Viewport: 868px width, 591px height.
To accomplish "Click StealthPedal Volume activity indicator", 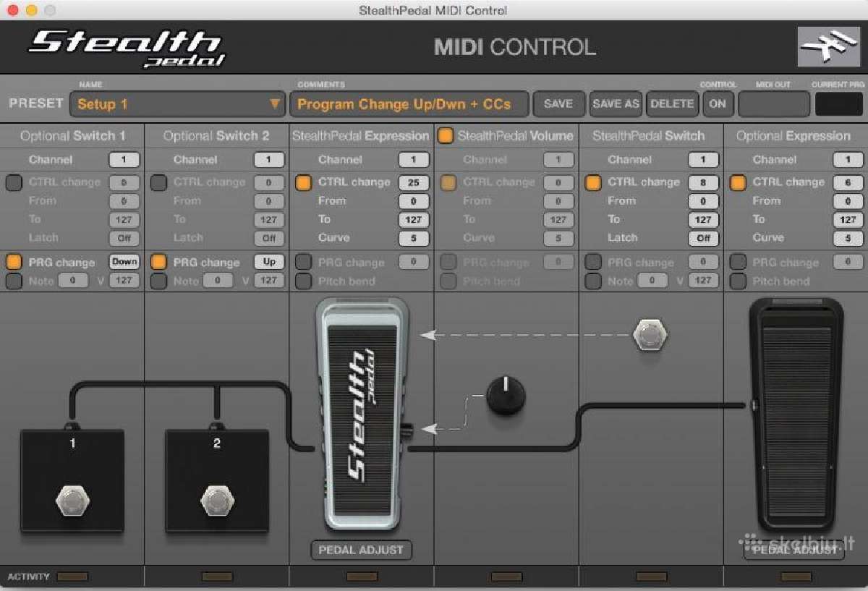I will point(506,577).
